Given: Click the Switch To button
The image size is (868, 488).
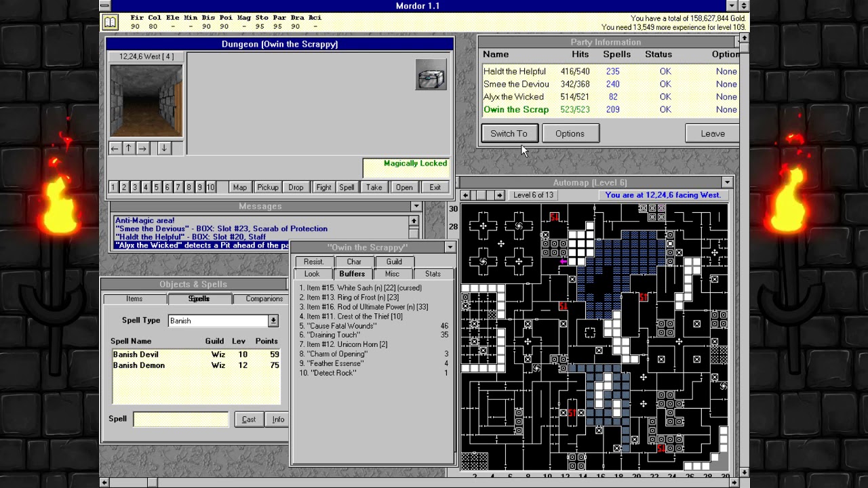Looking at the screenshot, I should click(x=509, y=134).
